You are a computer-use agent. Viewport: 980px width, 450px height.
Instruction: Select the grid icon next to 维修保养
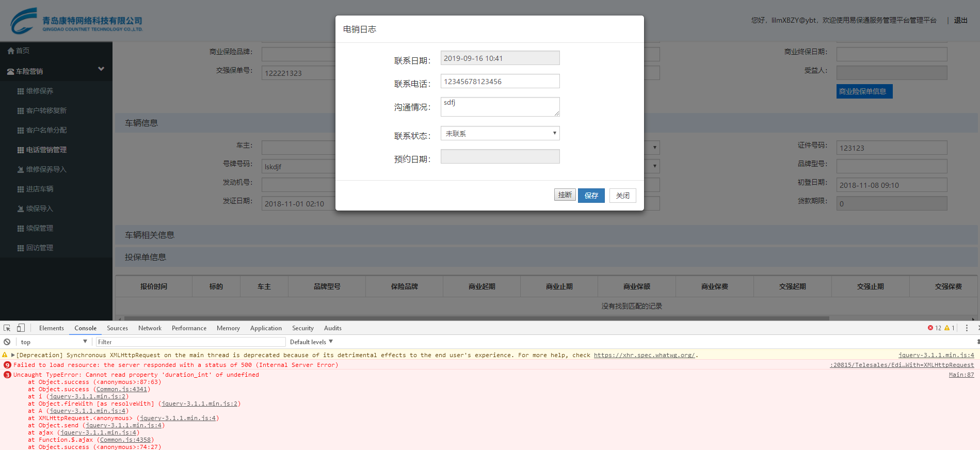[21, 91]
